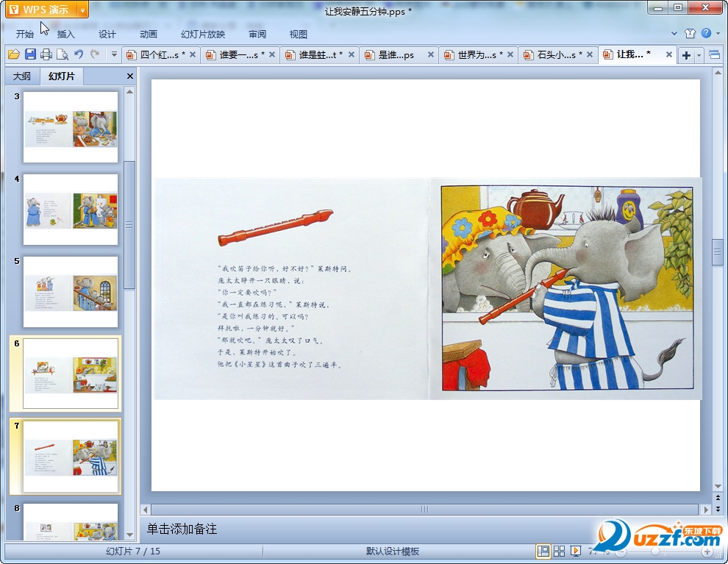The height and width of the screenshot is (564, 728).
Task: Click horizontal scrollbar right arrow
Action: (706, 510)
